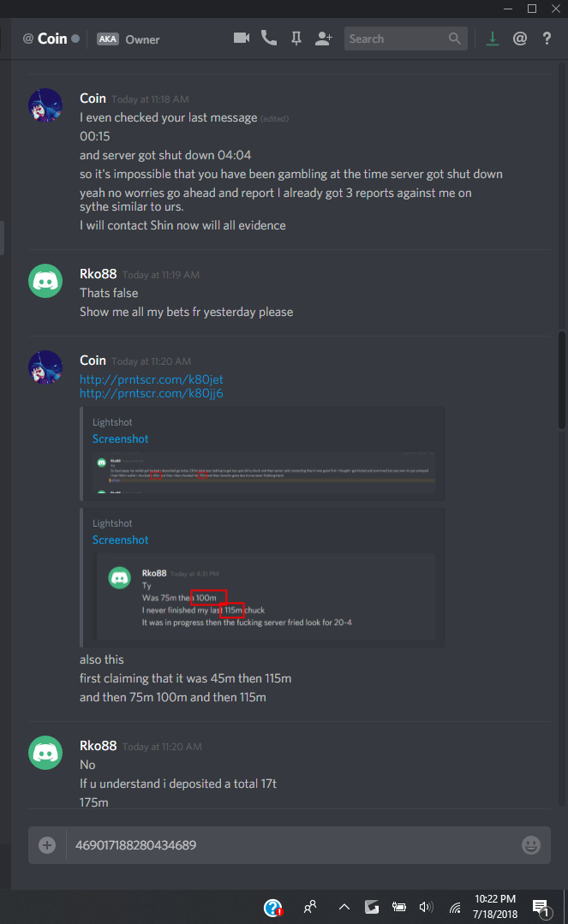Open recent mentions via @ icon
This screenshot has width=568, height=924.
point(520,39)
